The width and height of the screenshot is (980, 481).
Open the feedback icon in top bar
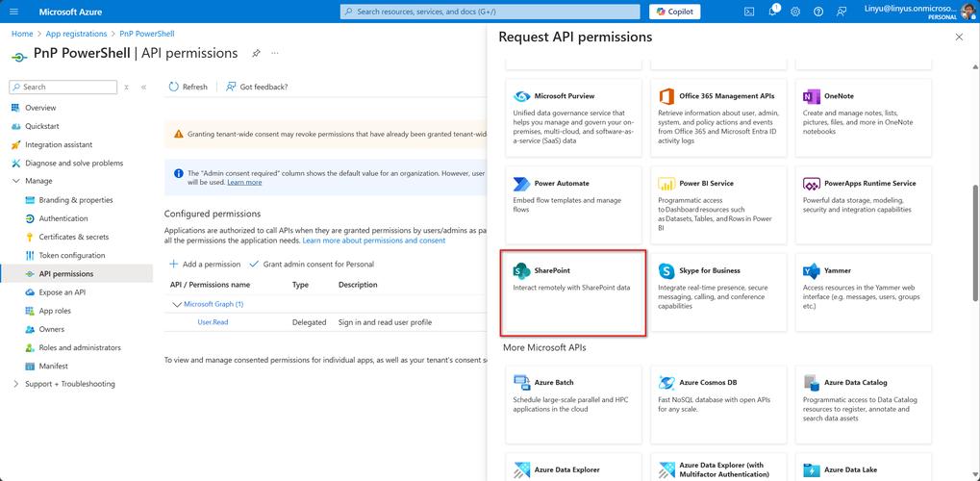(842, 12)
